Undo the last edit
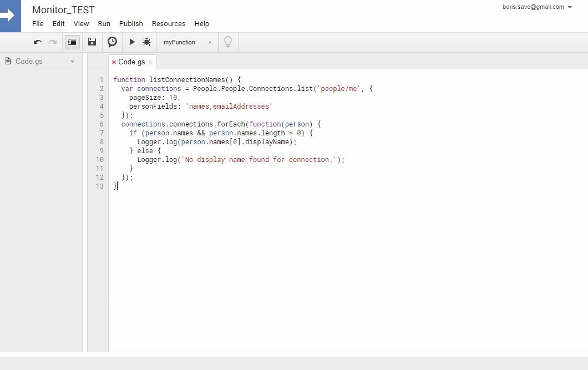588x370 pixels. (38, 42)
